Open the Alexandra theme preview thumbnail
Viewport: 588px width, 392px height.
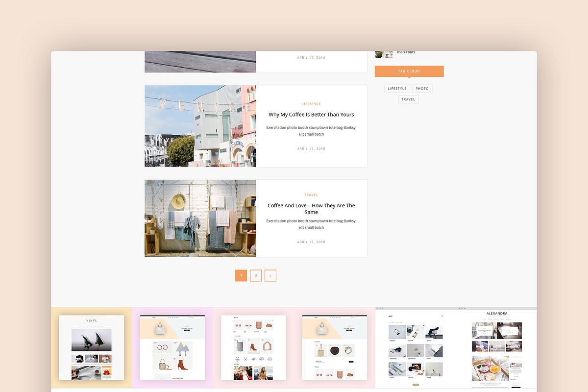point(496,348)
